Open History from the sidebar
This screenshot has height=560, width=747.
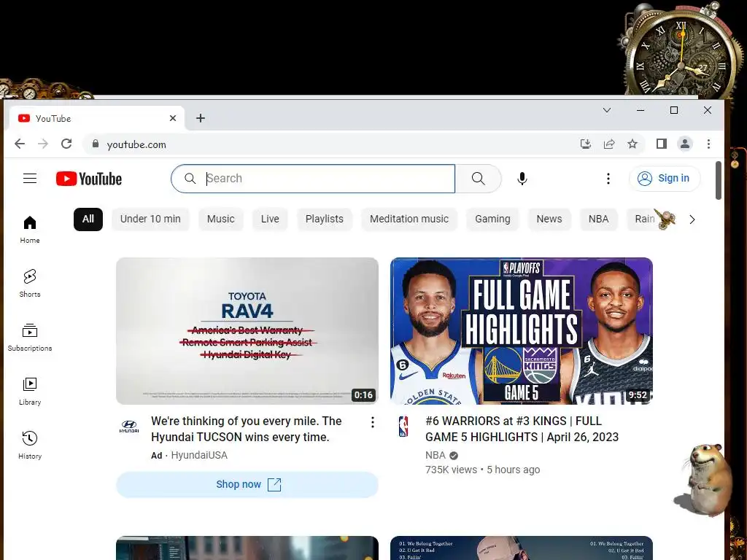tap(29, 446)
